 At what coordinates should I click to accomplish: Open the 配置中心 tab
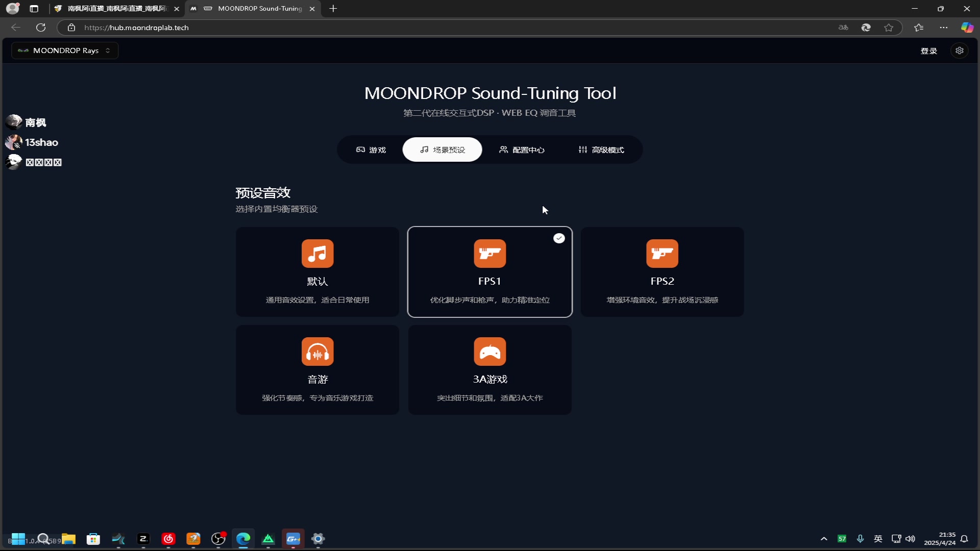pos(522,149)
